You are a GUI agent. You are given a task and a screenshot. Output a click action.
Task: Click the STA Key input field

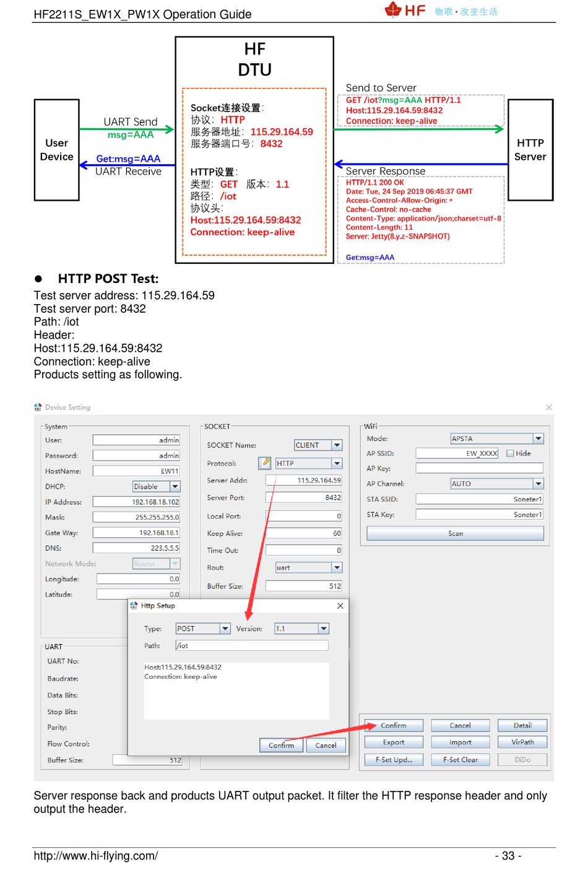[x=480, y=515]
